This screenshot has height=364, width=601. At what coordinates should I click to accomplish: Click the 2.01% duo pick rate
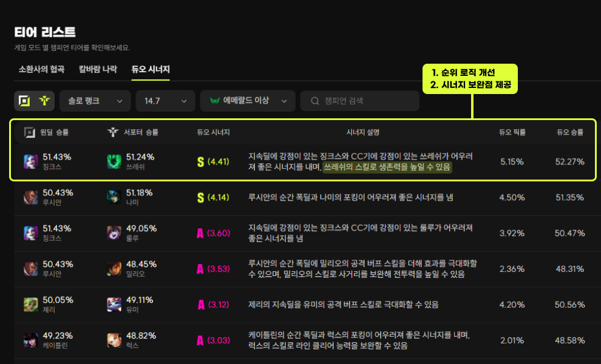coord(512,340)
